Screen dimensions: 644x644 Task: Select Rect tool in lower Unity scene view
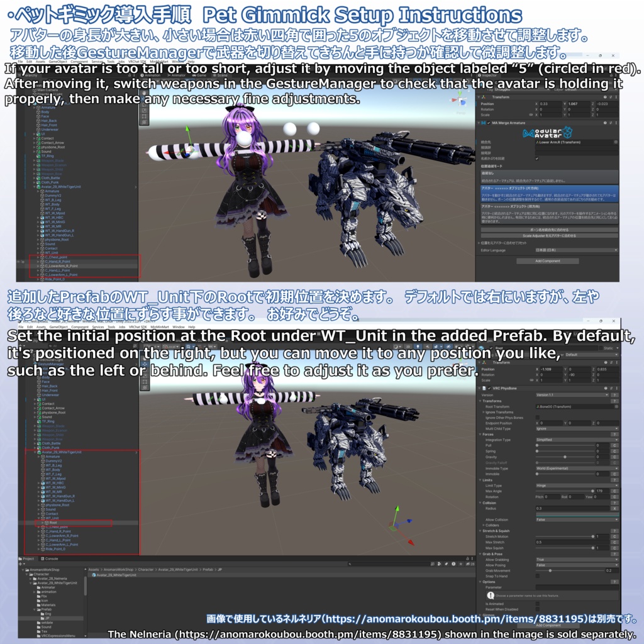(145, 382)
